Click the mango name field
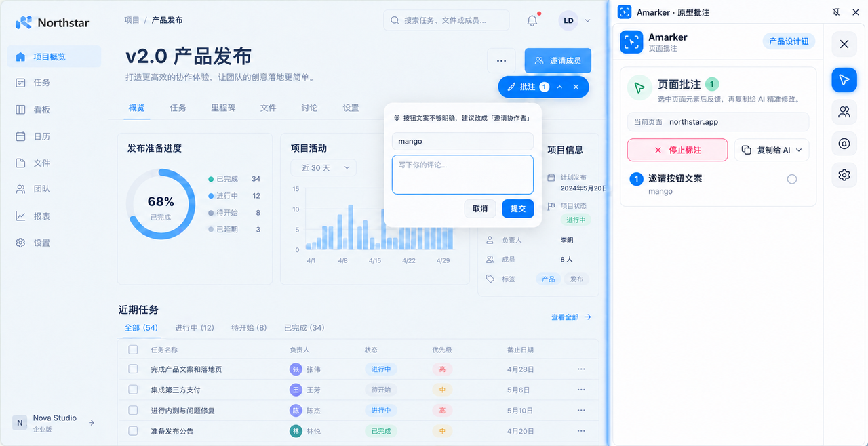 [462, 142]
